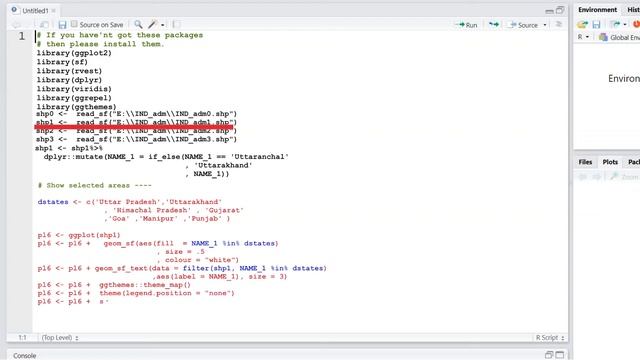Click the geom_sf_text line
This screenshot has width=640, height=360.
click(x=182, y=268)
